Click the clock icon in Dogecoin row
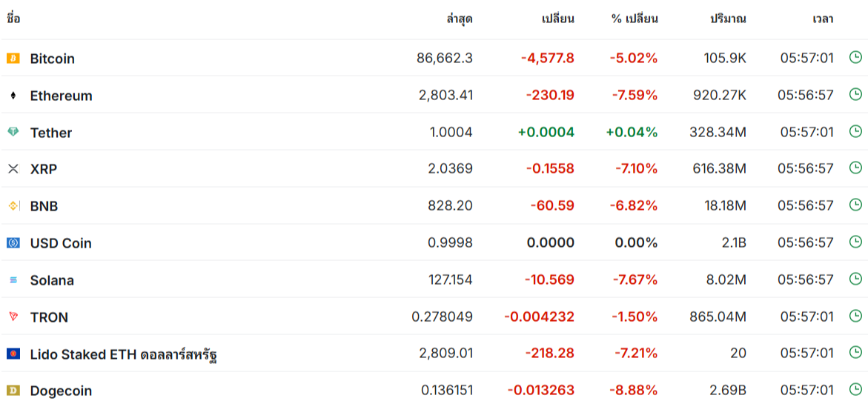 pyautogui.click(x=855, y=389)
